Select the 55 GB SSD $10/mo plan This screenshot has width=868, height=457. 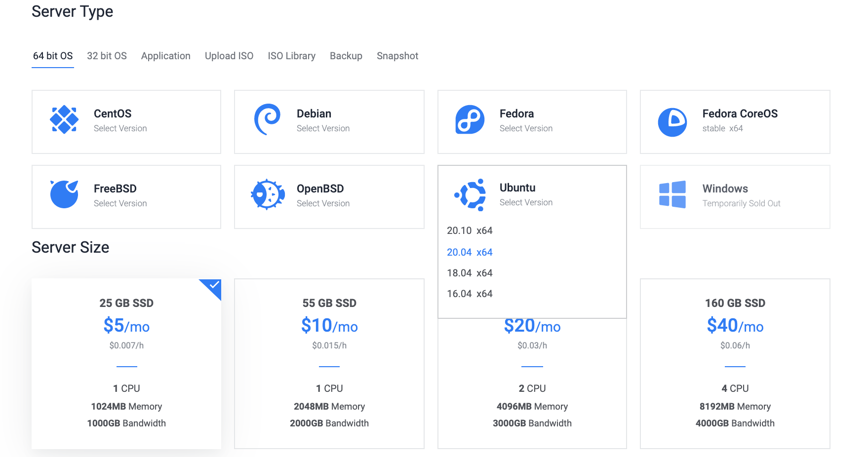329,364
